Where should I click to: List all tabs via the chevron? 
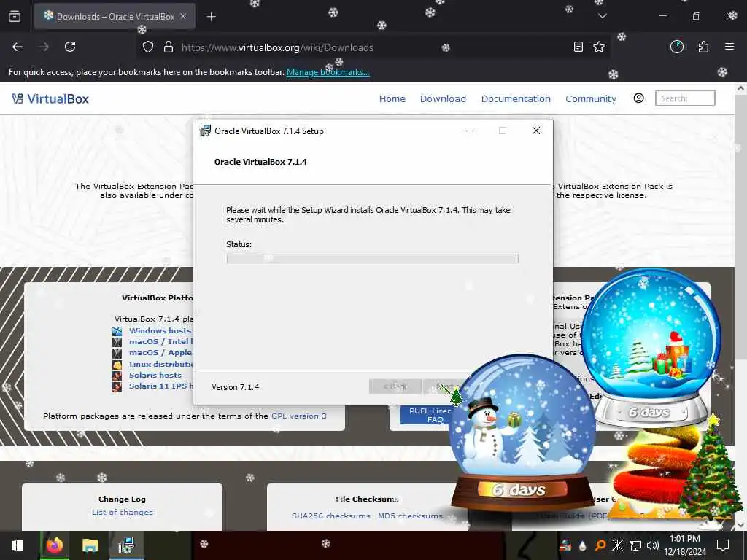[602, 16]
